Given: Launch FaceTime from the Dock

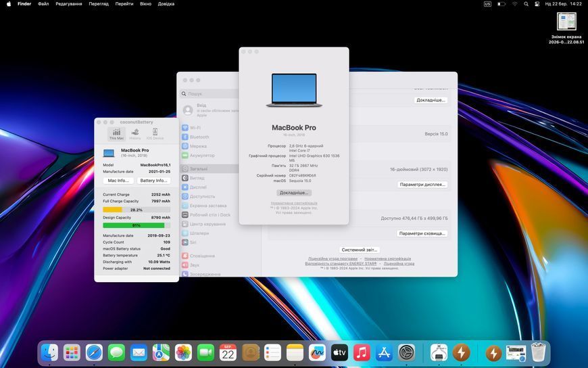Looking at the screenshot, I should click(x=205, y=352).
